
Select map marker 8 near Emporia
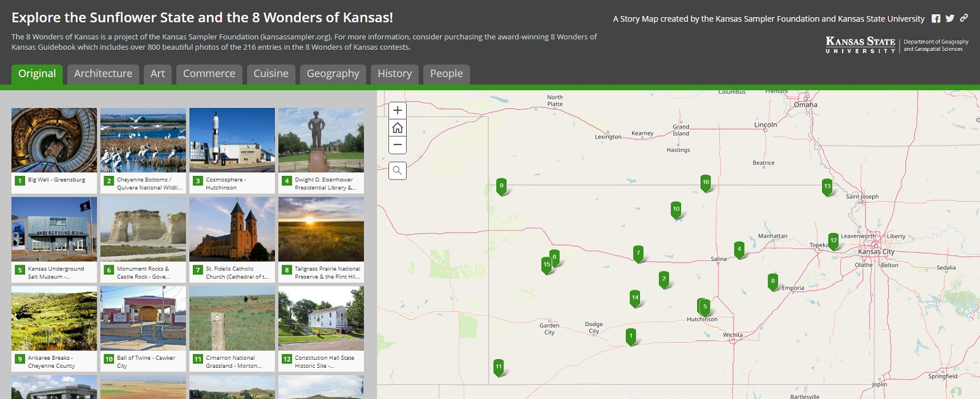[773, 281]
